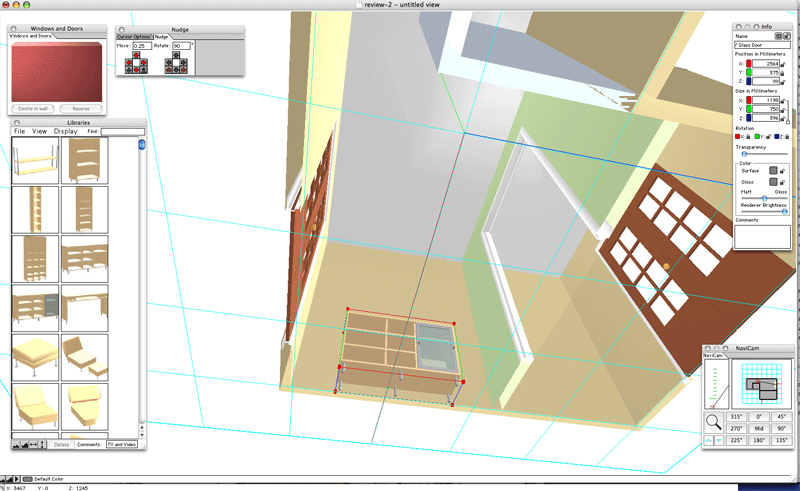
Task: Click the Reverse button
Action: coord(81,108)
